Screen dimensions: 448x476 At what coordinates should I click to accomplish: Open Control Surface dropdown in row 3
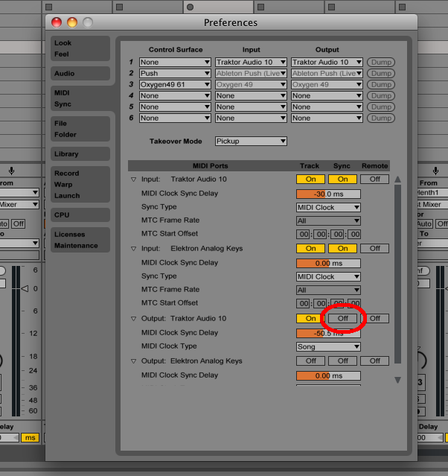175,85
